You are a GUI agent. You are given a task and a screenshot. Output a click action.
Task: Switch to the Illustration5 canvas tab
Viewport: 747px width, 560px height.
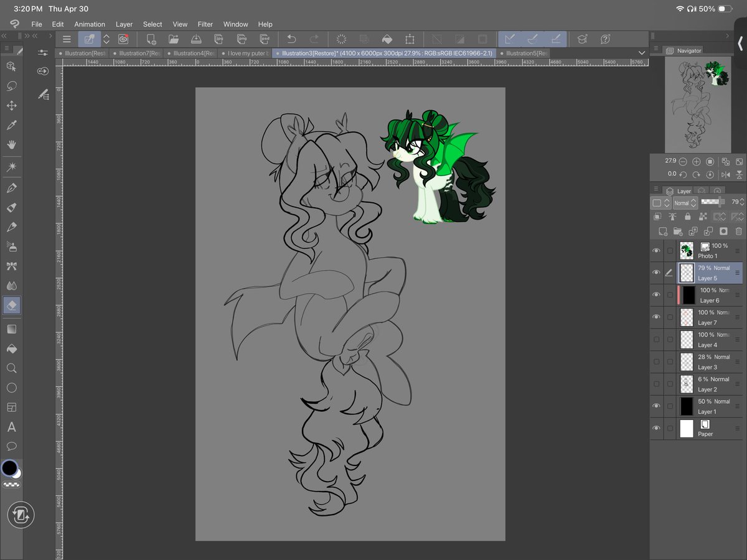click(x=523, y=53)
